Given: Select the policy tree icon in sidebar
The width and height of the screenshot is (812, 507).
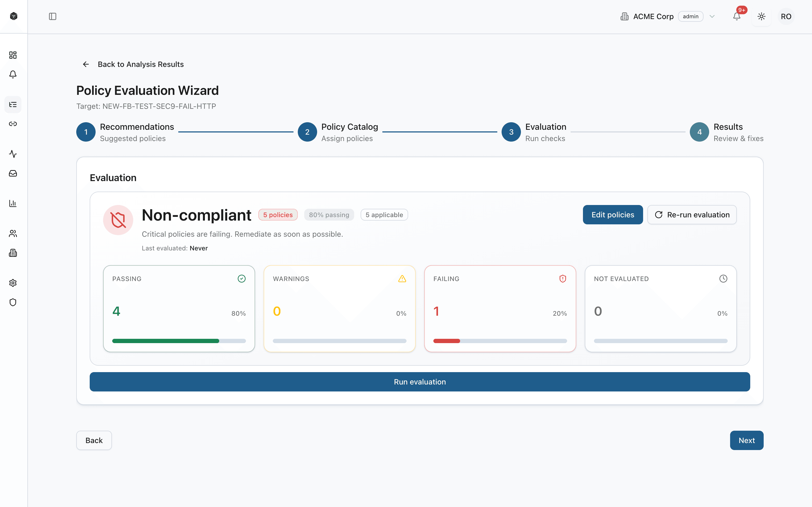Looking at the screenshot, I should (x=13, y=105).
